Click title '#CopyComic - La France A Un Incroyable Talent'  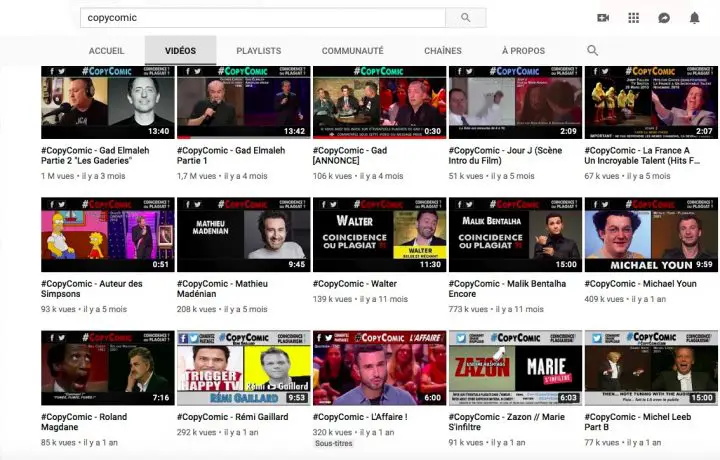[642, 156]
